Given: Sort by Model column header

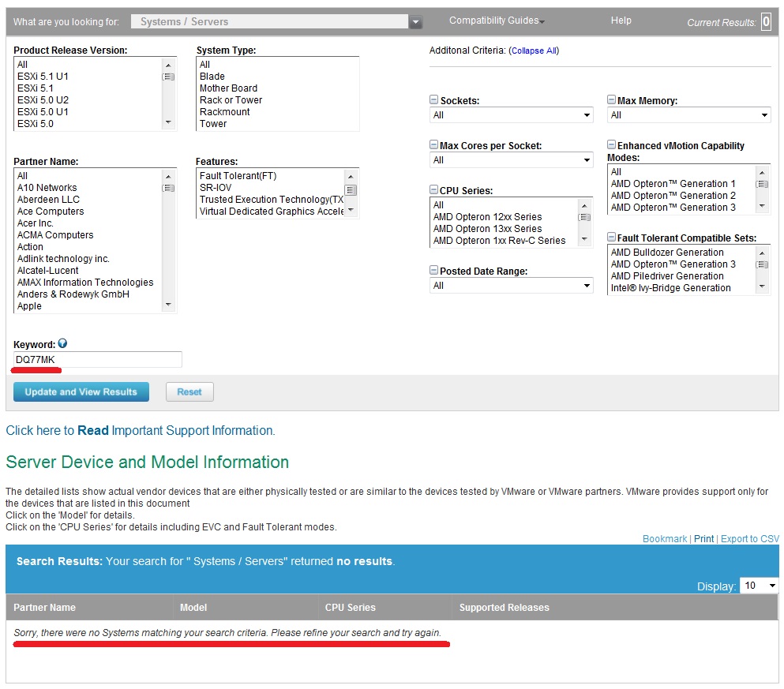Looking at the screenshot, I should click(193, 608).
